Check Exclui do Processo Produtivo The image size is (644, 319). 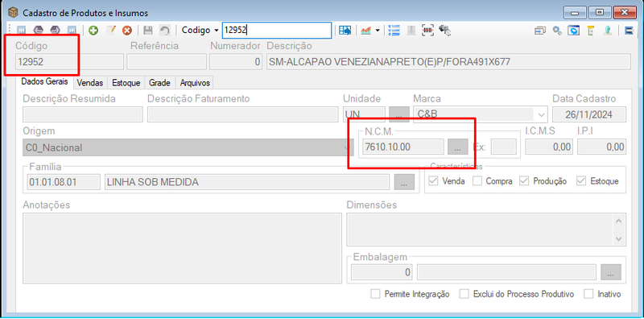[464, 294]
